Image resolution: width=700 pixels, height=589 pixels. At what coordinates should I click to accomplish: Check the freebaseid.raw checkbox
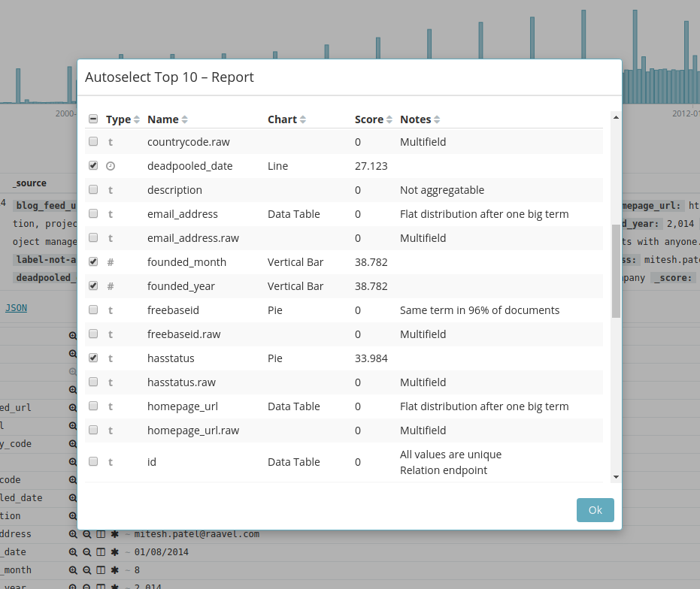(93, 334)
